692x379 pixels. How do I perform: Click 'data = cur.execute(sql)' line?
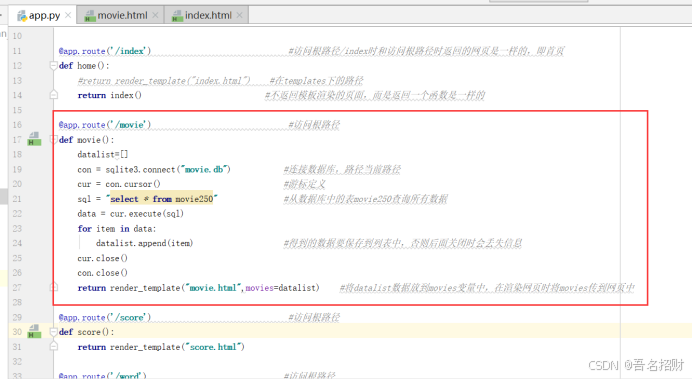pyautogui.click(x=130, y=214)
